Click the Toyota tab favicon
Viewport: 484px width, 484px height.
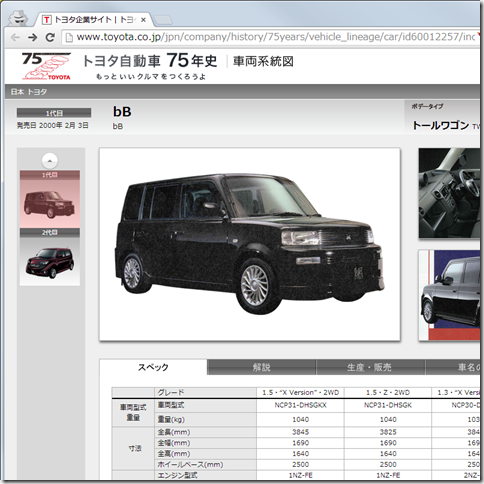coord(47,20)
